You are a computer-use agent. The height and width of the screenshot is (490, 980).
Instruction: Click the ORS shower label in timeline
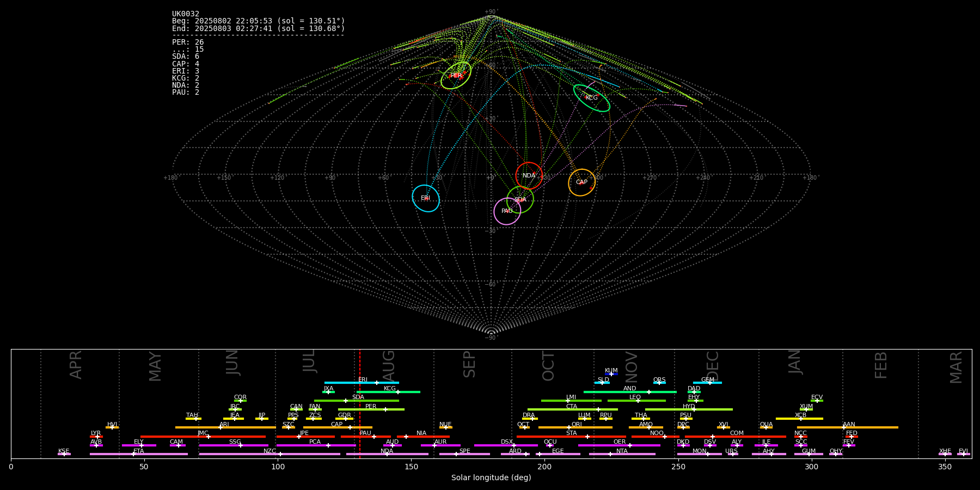[659, 379]
